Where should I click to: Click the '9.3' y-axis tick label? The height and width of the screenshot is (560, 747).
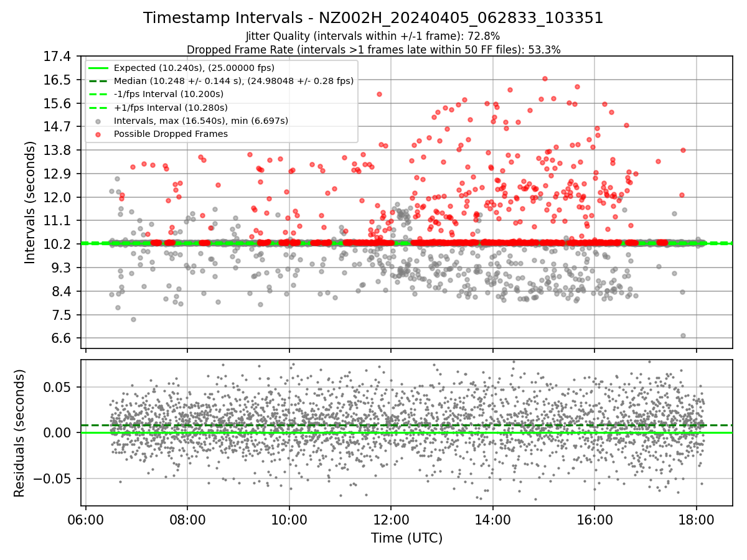click(60, 268)
